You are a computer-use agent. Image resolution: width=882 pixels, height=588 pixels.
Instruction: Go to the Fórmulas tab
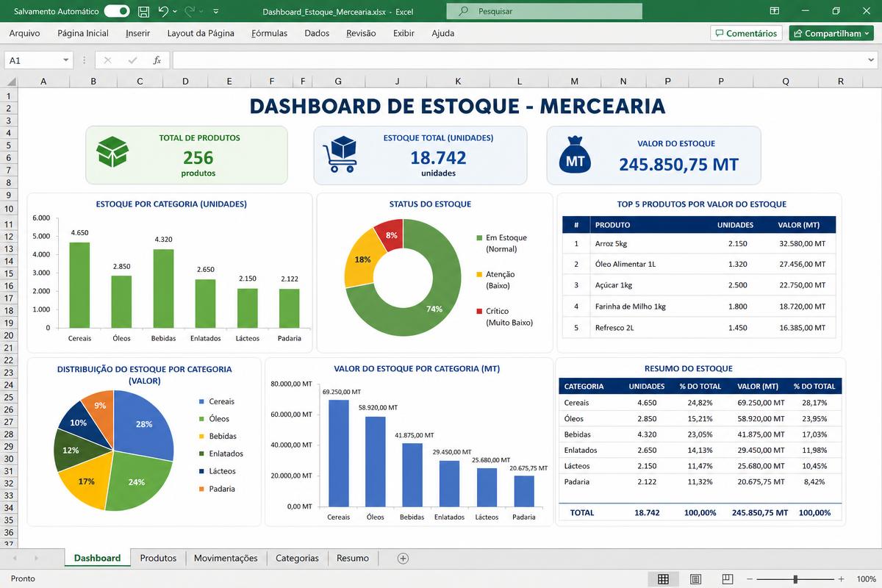point(269,33)
